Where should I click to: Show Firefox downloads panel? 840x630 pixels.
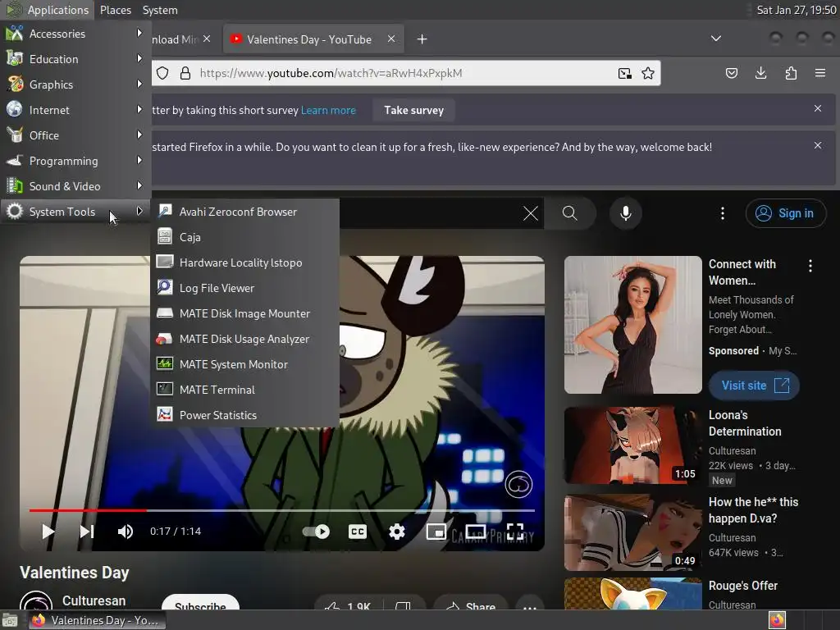[760, 73]
